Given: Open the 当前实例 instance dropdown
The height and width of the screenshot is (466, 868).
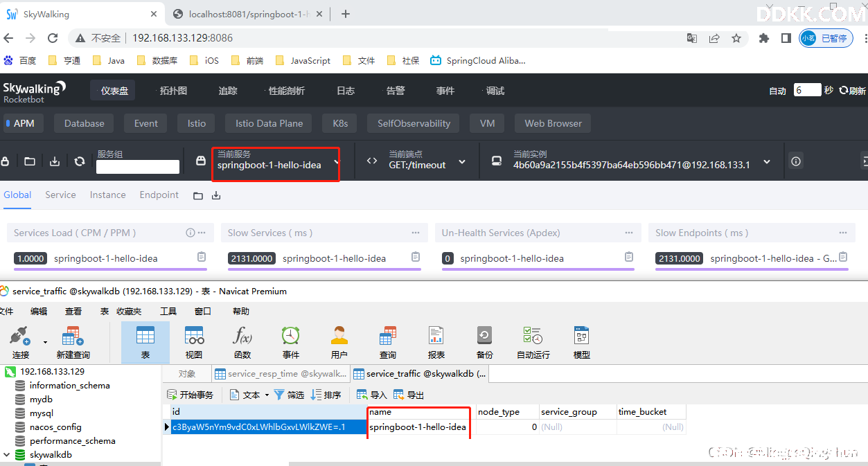Looking at the screenshot, I should [x=630, y=161].
